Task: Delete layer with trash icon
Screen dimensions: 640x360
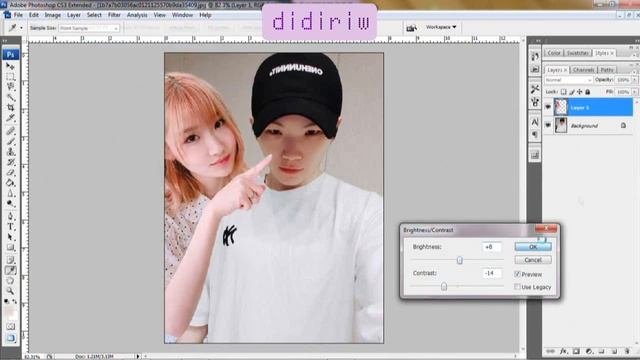Action: click(x=627, y=351)
